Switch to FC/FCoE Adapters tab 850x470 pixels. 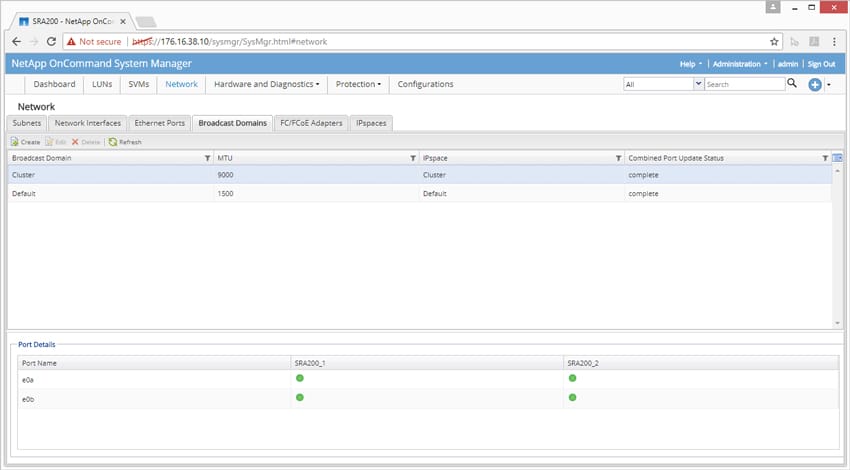[311, 123]
